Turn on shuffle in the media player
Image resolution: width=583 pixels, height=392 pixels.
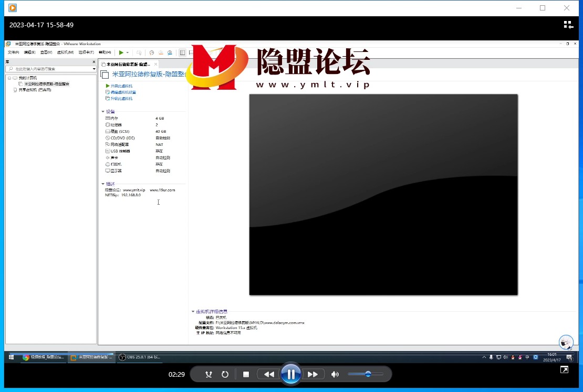(209, 374)
